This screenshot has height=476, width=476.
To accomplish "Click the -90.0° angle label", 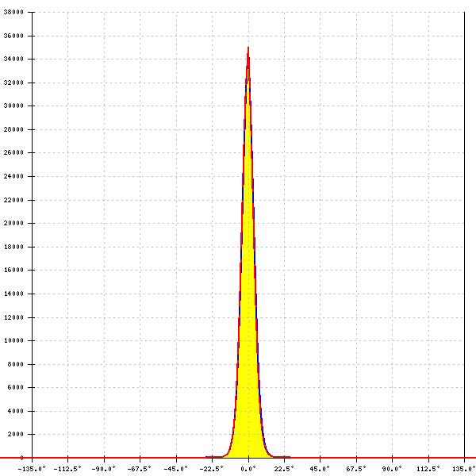I will 103,469.
